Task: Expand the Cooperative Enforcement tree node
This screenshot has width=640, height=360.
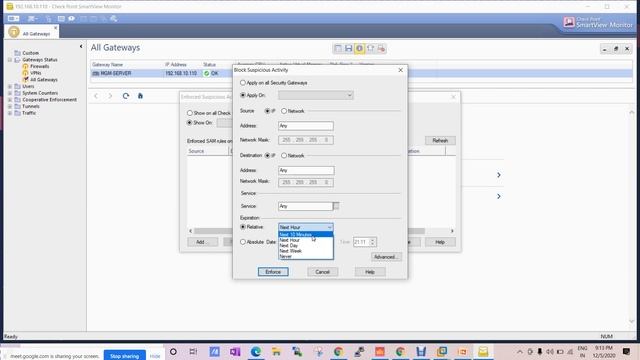Action: [10, 100]
